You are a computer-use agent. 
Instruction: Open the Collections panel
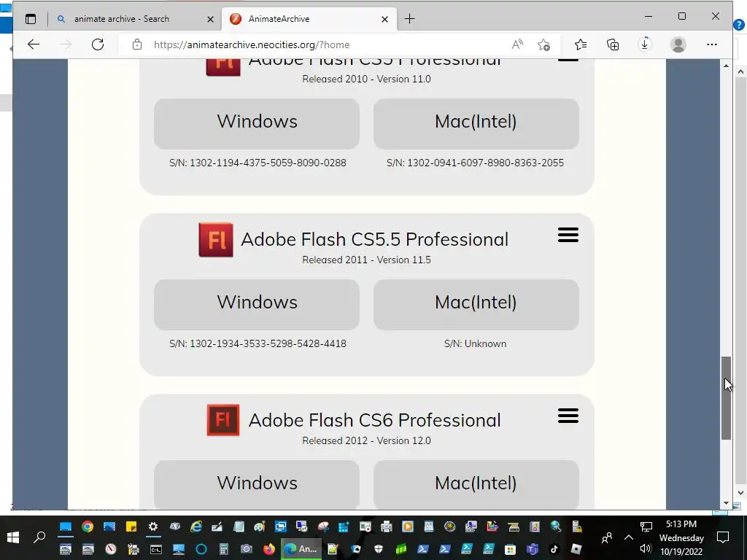click(x=613, y=44)
